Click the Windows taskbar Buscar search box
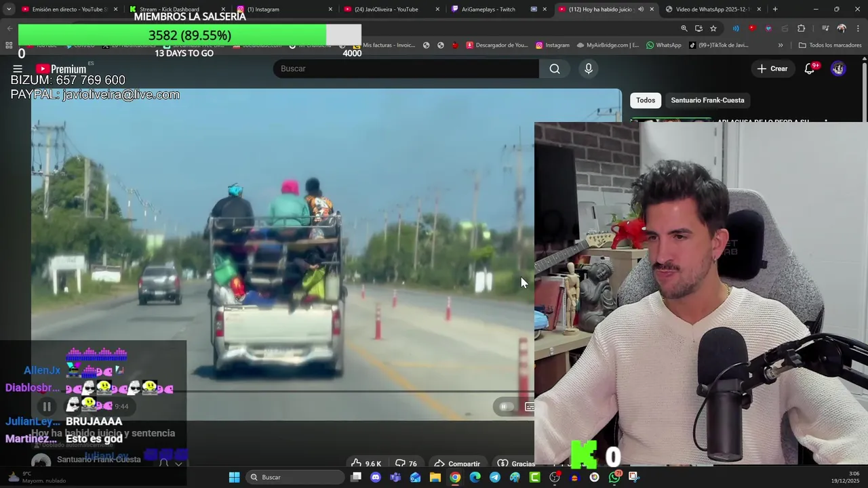 tap(294, 477)
